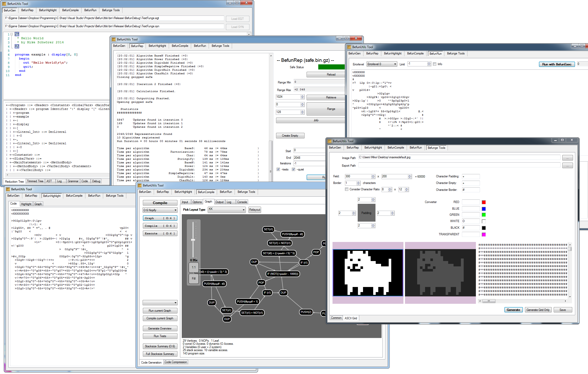Switch to the ASCII Grid tab
588x374 pixels.
pyautogui.click(x=351, y=318)
